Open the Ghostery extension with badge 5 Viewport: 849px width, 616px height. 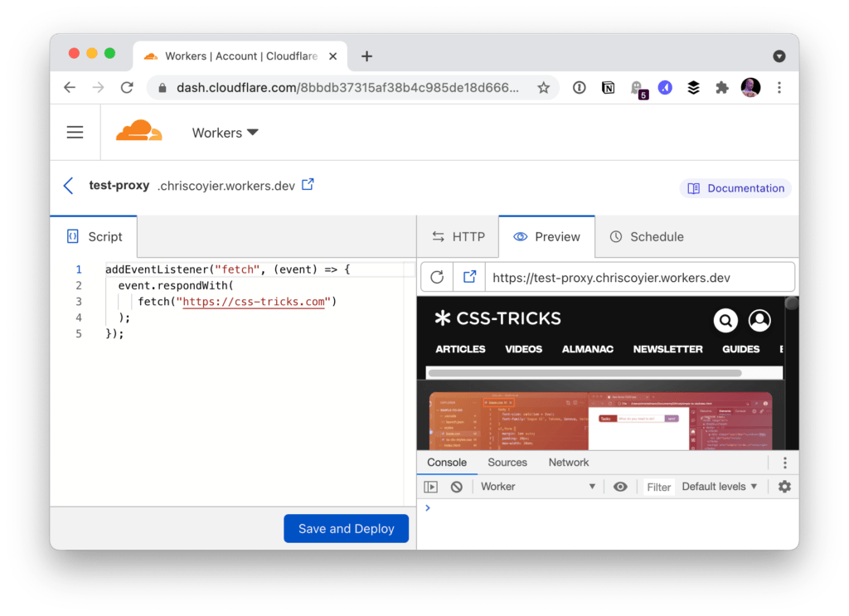click(638, 90)
